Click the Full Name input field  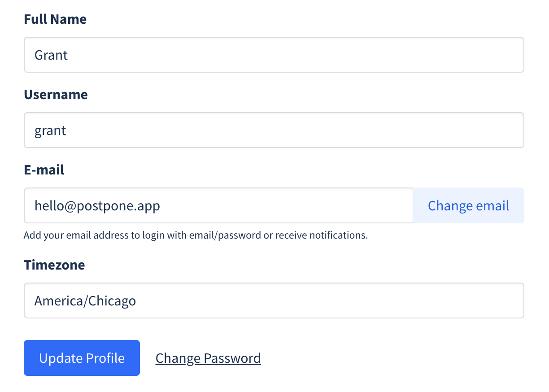tap(274, 55)
